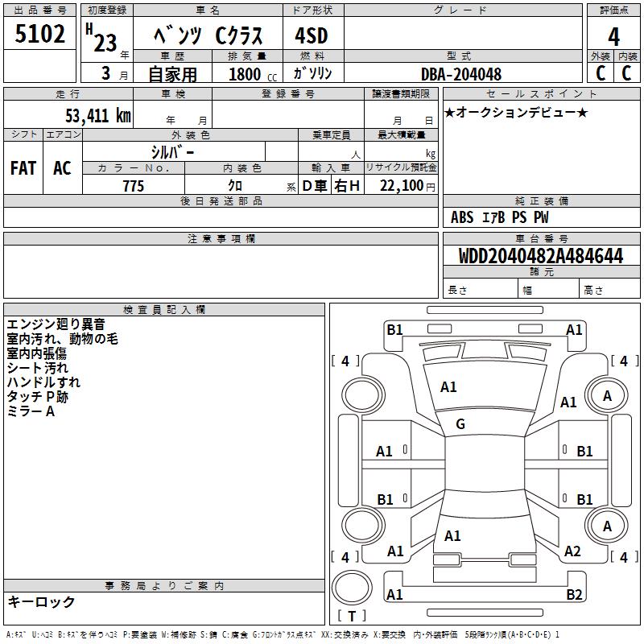Select 注意事項欄 section header
The width and height of the screenshot is (644, 644).
pyautogui.click(x=221, y=238)
